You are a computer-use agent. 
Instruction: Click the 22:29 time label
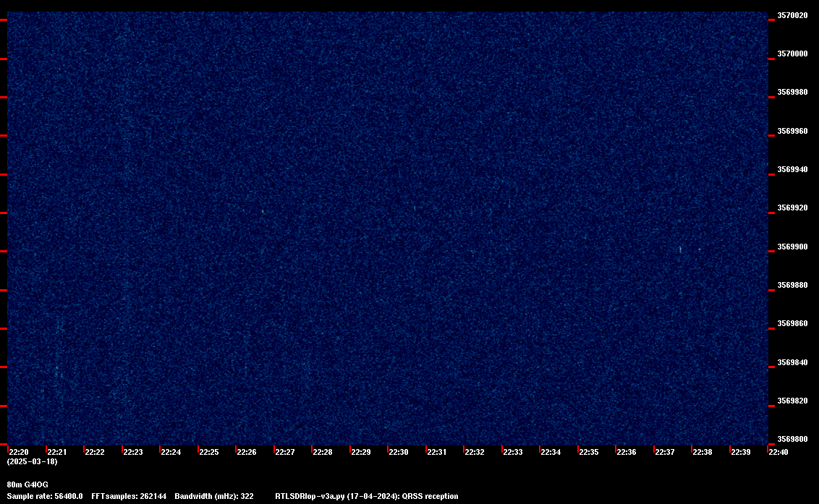(361, 452)
